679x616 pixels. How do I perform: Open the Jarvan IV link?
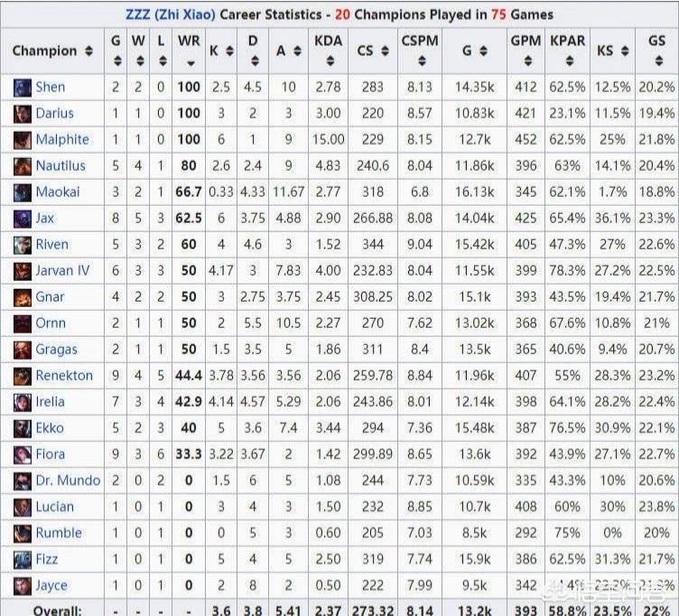62,271
